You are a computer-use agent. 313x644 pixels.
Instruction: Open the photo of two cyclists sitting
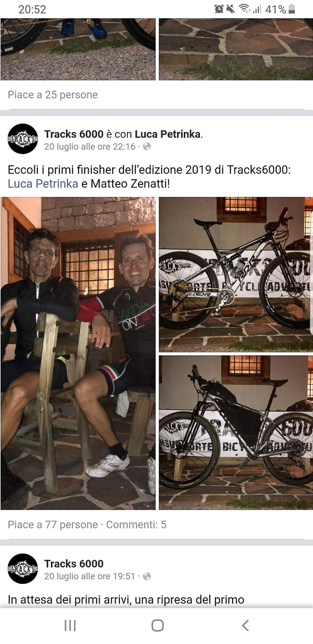[x=78, y=353]
